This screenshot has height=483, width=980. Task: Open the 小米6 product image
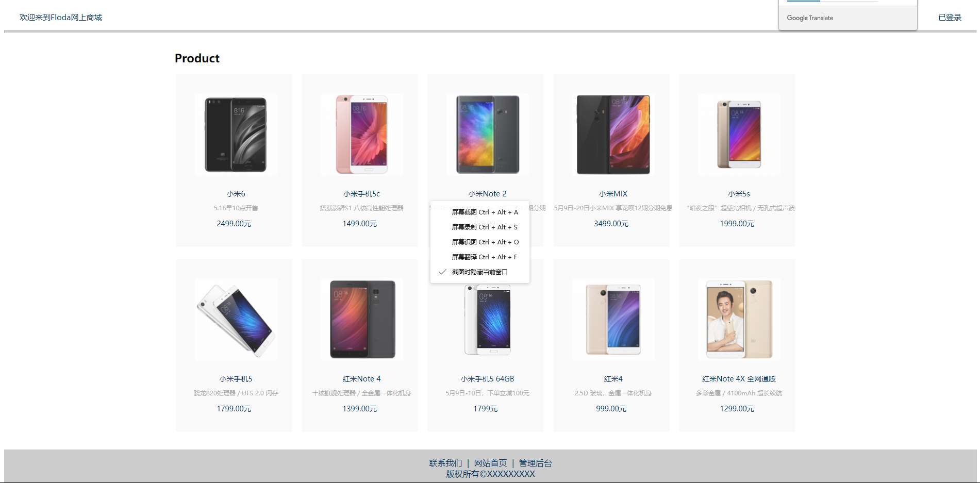tap(236, 135)
